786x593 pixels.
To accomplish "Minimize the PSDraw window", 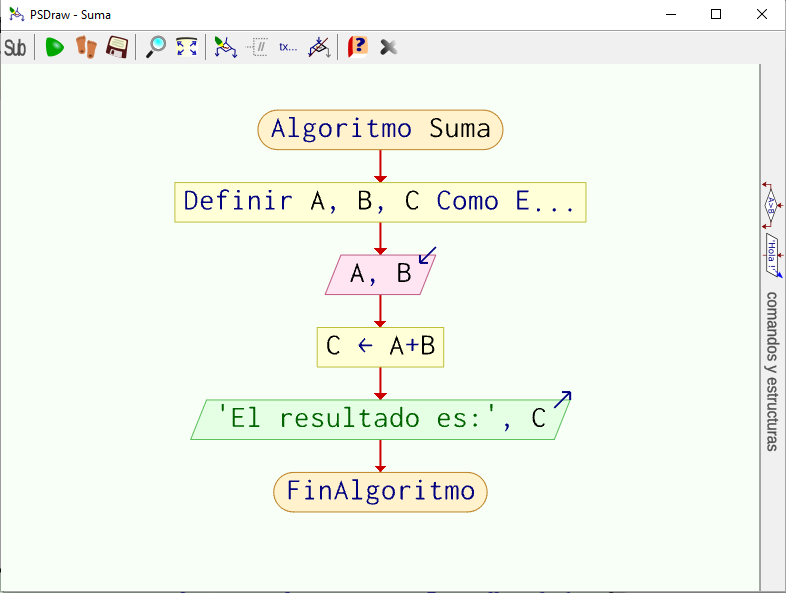I will pyautogui.click(x=671, y=15).
